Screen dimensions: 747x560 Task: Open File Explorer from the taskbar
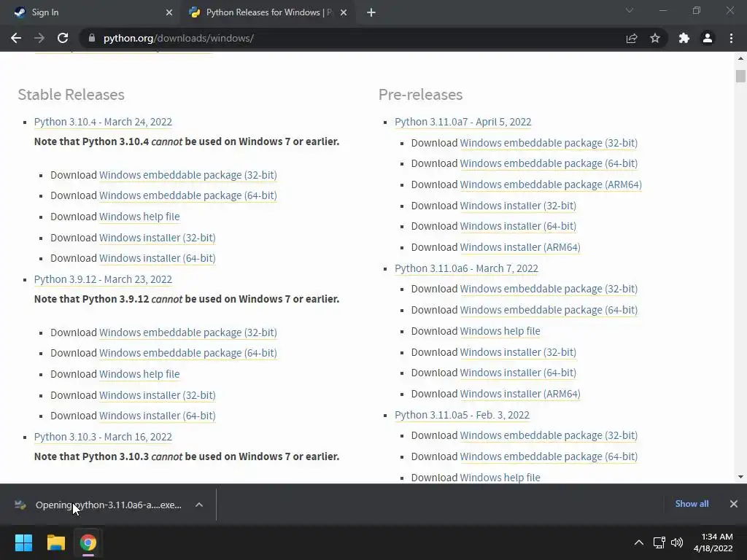(55, 542)
